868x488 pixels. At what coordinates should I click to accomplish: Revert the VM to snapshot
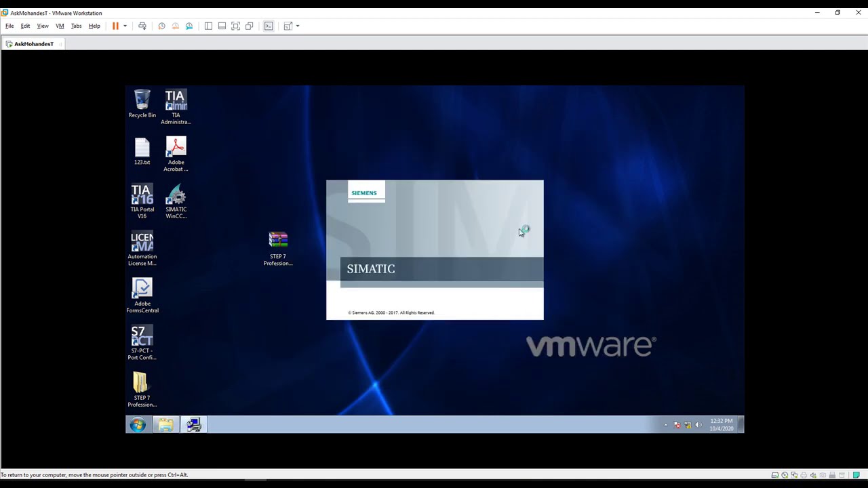click(175, 26)
